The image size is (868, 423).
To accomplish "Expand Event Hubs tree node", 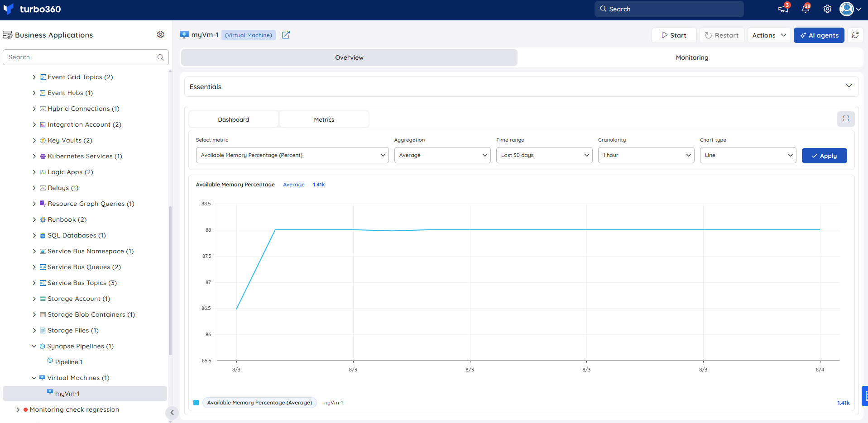I will [34, 93].
